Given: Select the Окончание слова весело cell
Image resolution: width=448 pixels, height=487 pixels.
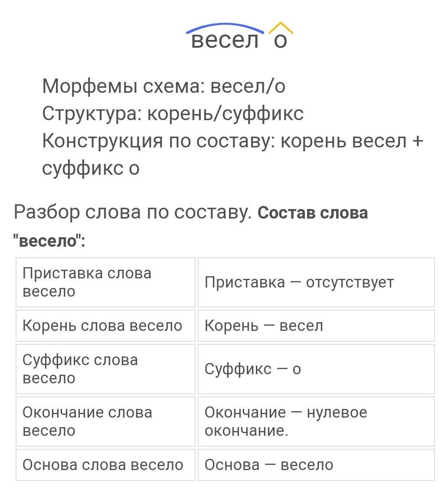Looking at the screenshot, I should (x=105, y=422).
